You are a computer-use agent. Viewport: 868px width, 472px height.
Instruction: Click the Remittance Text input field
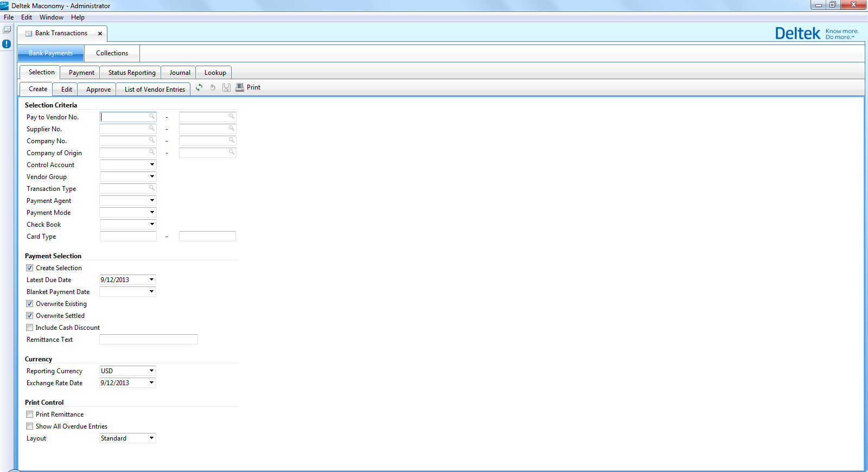[149, 339]
